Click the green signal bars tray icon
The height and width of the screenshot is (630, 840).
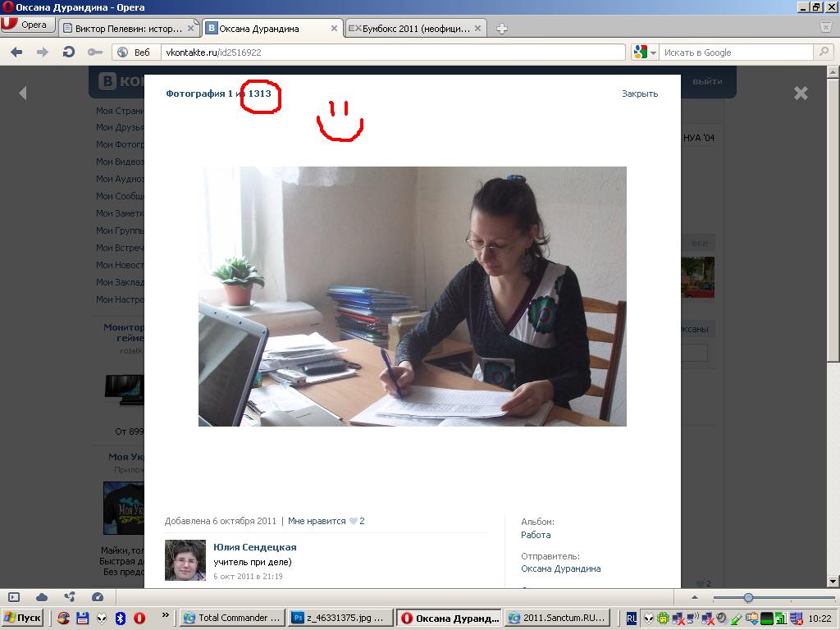point(781,619)
